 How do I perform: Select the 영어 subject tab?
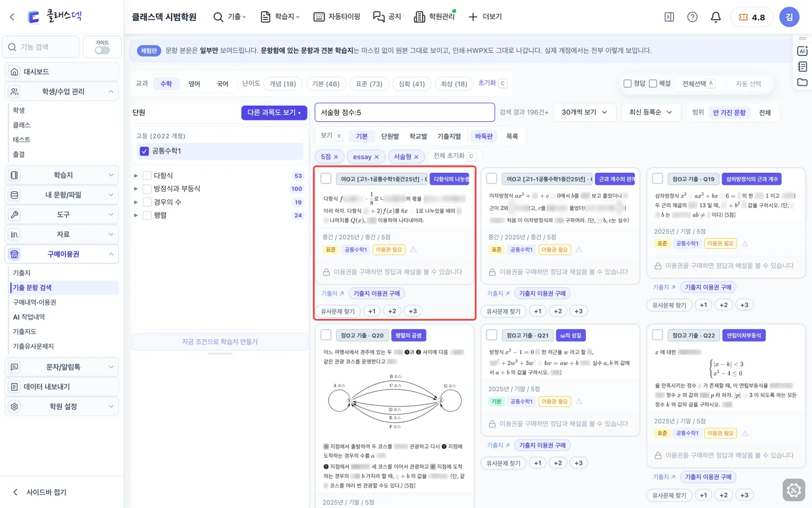194,84
